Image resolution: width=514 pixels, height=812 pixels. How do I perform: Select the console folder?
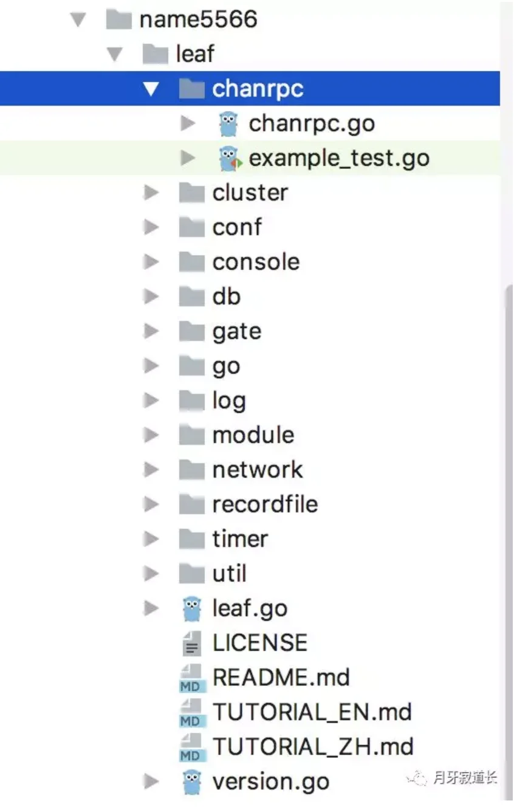250,263
